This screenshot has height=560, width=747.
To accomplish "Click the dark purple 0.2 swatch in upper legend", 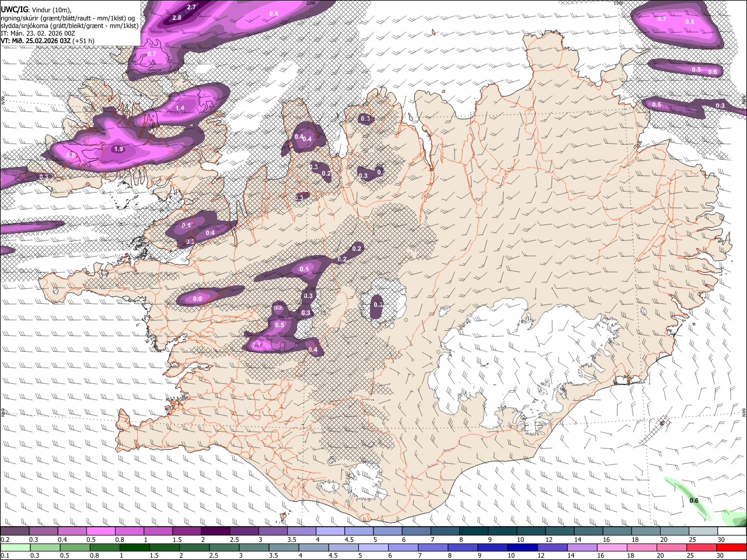I will [x=15, y=531].
